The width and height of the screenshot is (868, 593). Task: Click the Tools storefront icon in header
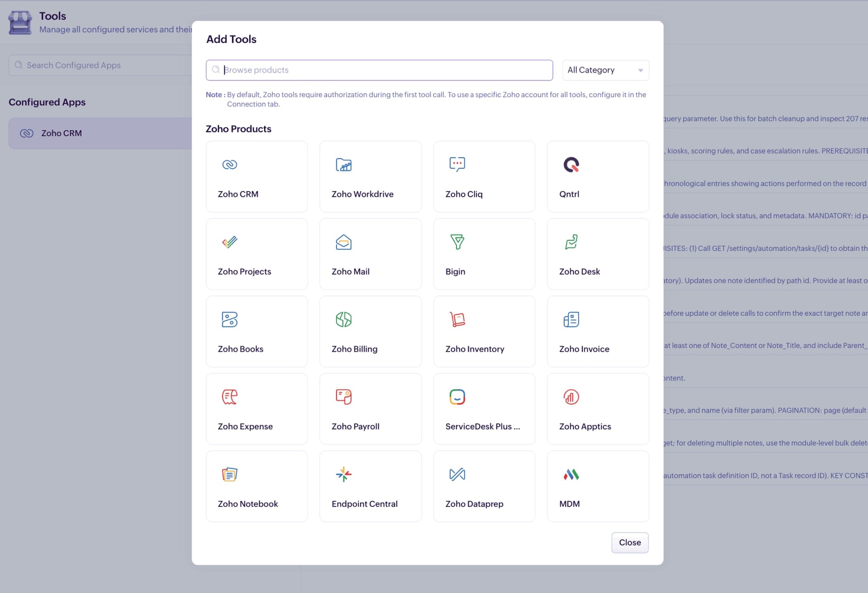tap(20, 22)
